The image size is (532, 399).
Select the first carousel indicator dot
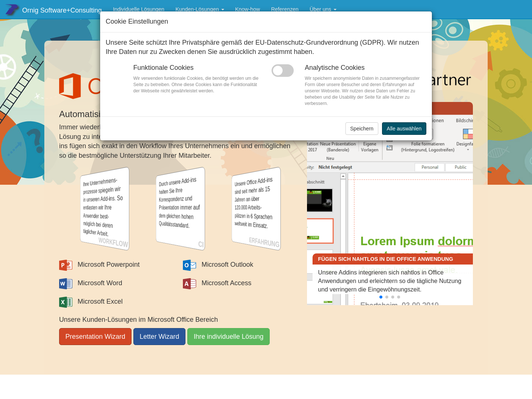pos(381,297)
